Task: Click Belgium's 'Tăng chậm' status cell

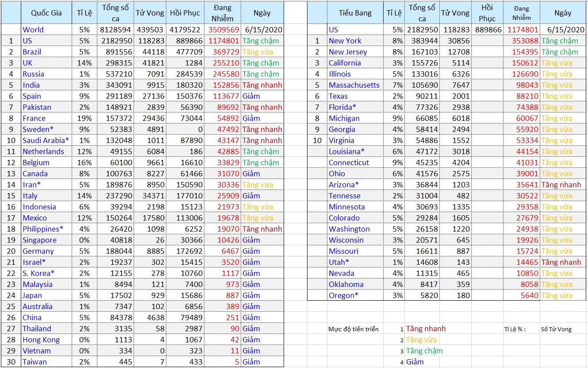Action: (262, 163)
